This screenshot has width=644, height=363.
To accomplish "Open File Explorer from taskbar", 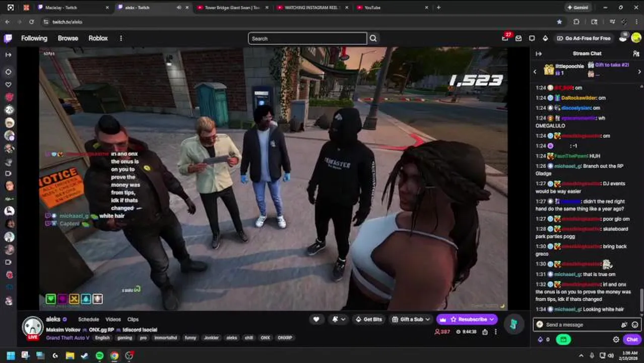I will [x=70, y=355].
